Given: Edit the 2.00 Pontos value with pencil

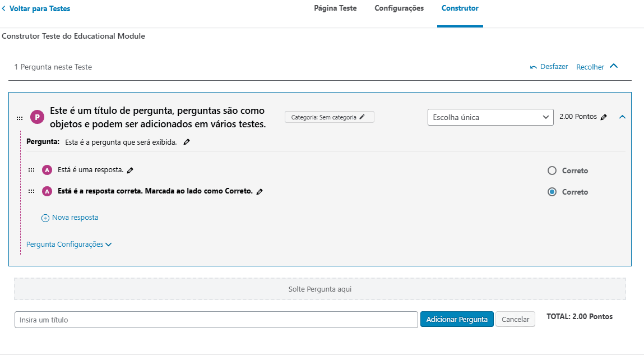Looking at the screenshot, I should 603,117.
